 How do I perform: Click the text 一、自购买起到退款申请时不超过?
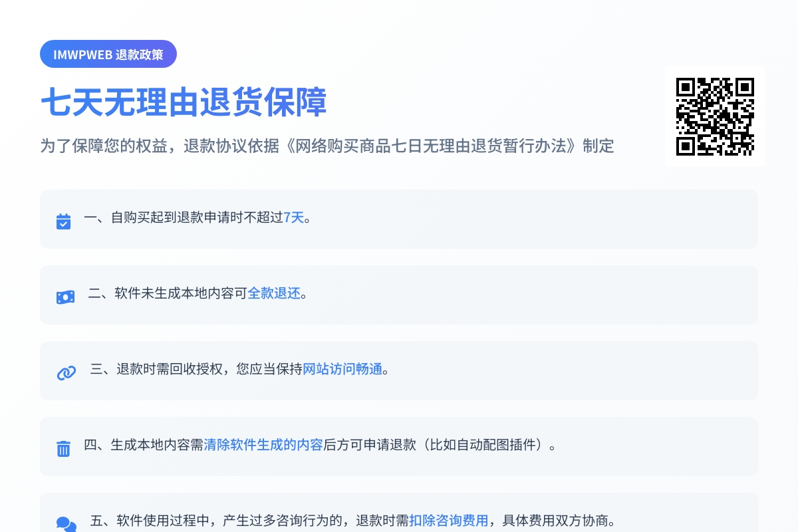pyautogui.click(x=184, y=217)
